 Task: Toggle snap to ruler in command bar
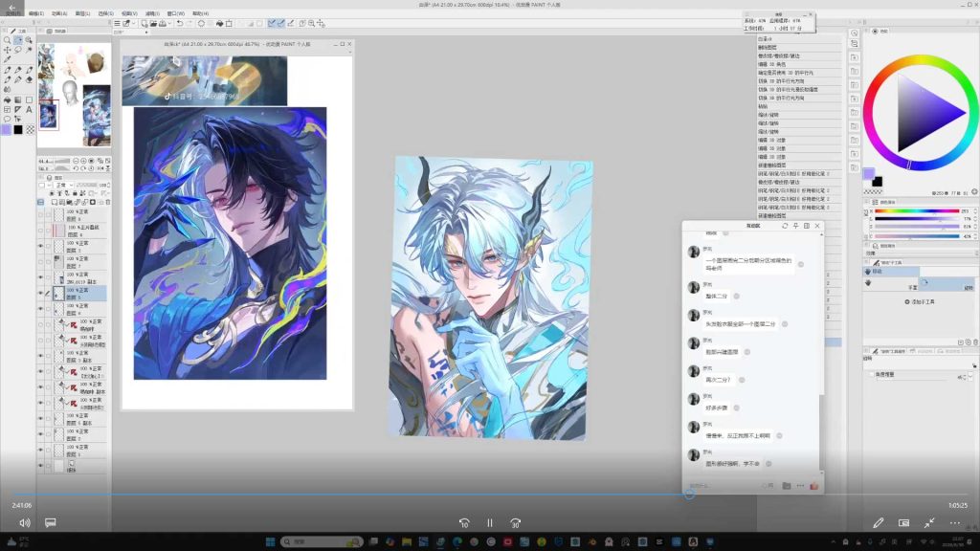click(x=272, y=24)
